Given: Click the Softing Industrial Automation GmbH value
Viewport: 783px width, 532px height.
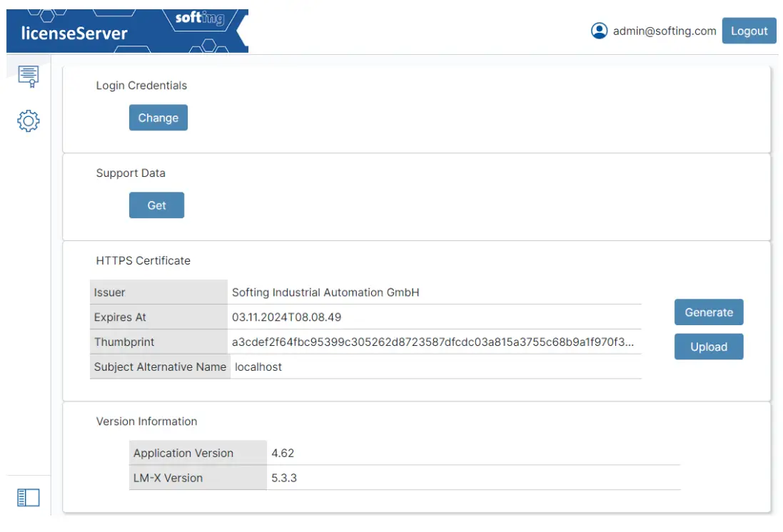Looking at the screenshot, I should point(325,292).
